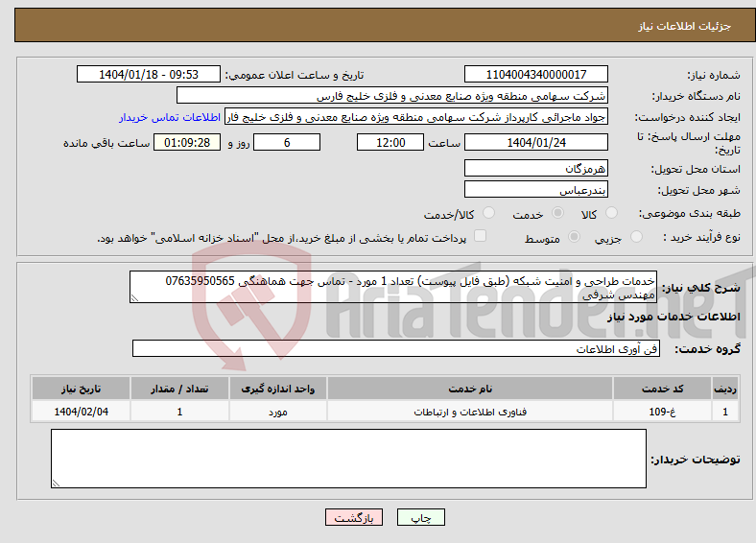Viewport: 756px width, 543px height.
Task: Click the heading اطلاعات خدمات مورد نیاز
Action: [x=673, y=317]
